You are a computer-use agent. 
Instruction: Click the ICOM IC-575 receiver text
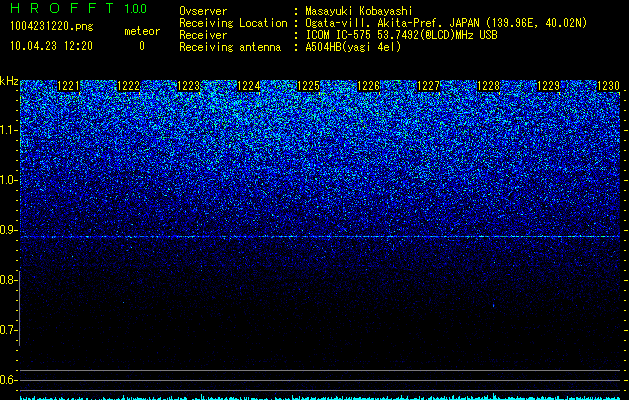[x=401, y=35]
